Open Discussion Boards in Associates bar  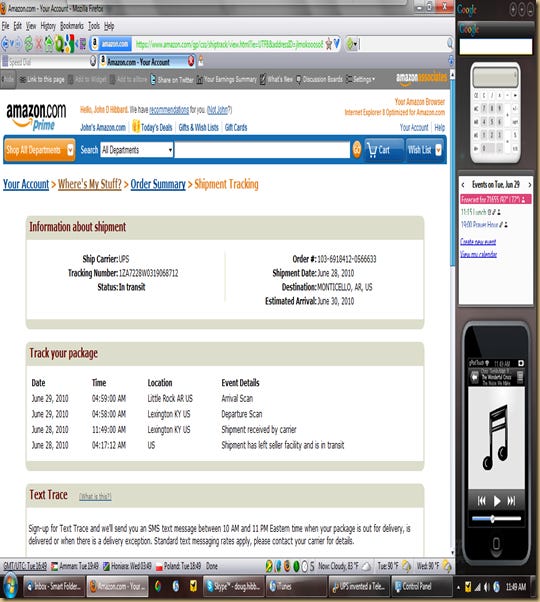[x=319, y=79]
